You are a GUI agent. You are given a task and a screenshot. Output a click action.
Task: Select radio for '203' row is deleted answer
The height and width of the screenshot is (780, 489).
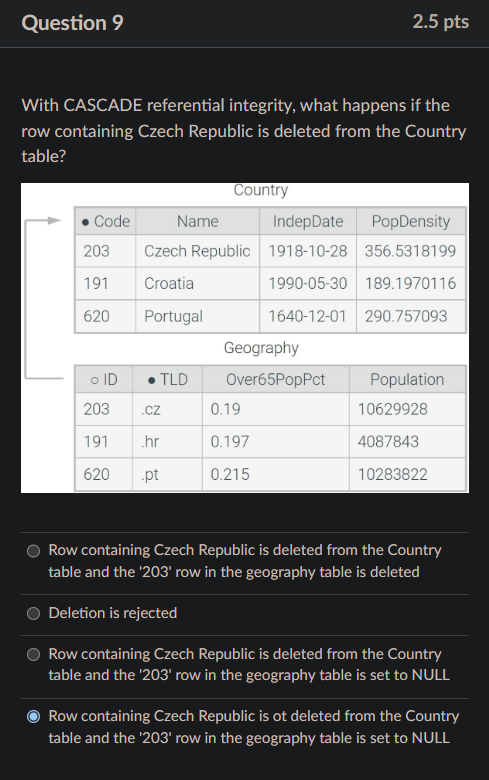pos(33,551)
